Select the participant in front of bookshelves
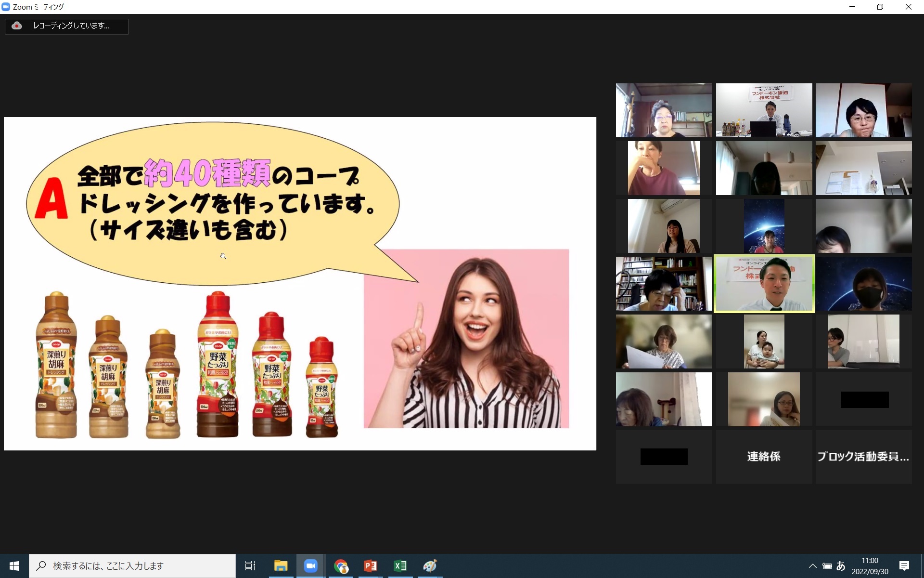Viewport: 924px width, 578px height. [664, 284]
